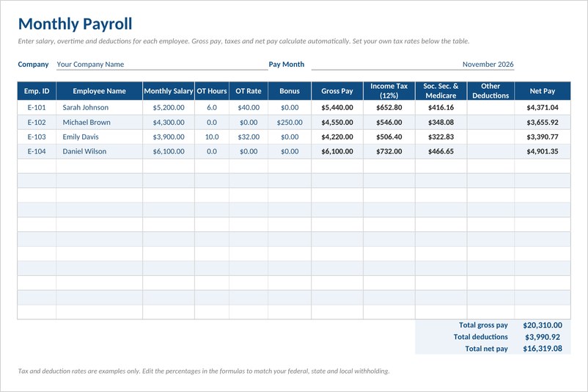Screen dimensions: 588x392
Task: Select the OT Rate column header
Action: (249, 91)
